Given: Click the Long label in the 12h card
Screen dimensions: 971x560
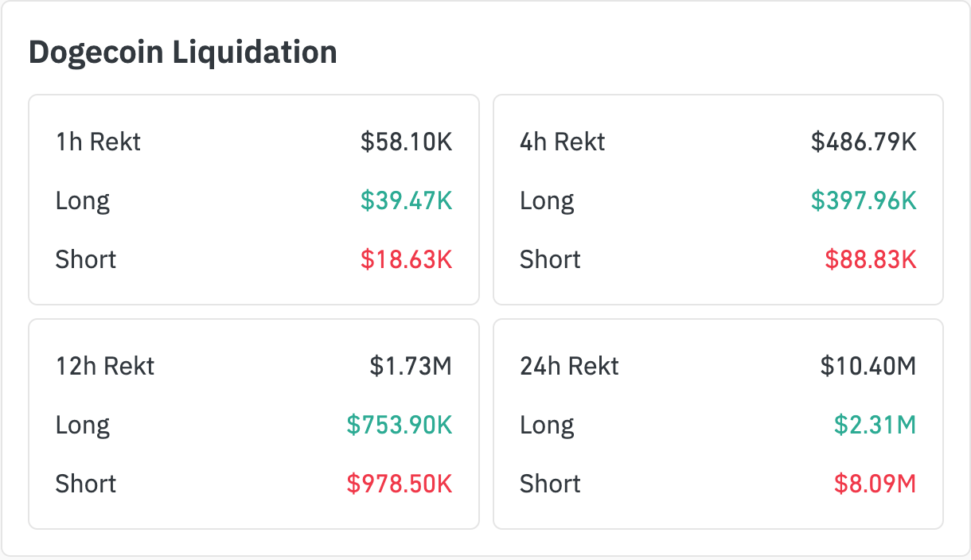Looking at the screenshot, I should [83, 426].
